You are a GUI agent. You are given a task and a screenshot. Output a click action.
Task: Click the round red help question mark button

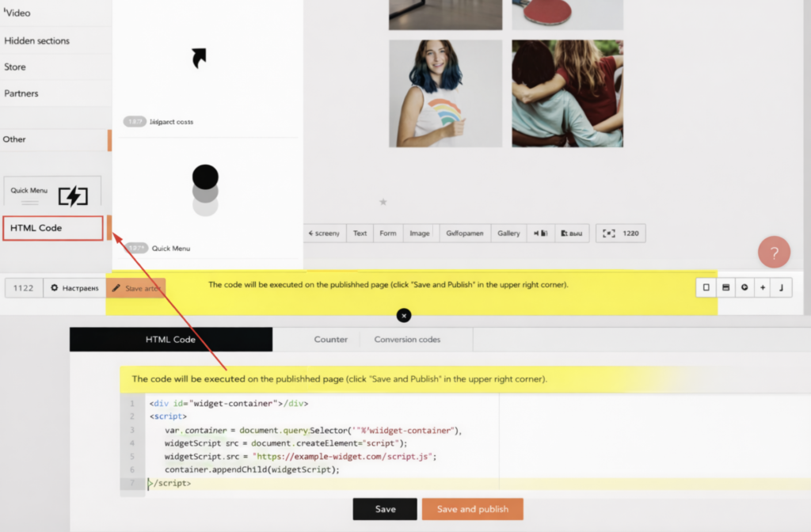pyautogui.click(x=774, y=253)
